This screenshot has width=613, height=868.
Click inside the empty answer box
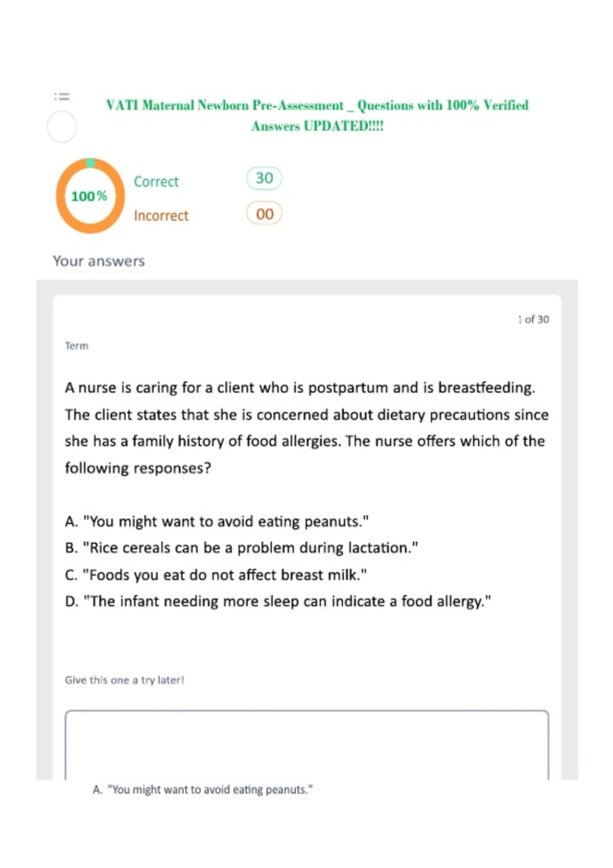coord(307,745)
